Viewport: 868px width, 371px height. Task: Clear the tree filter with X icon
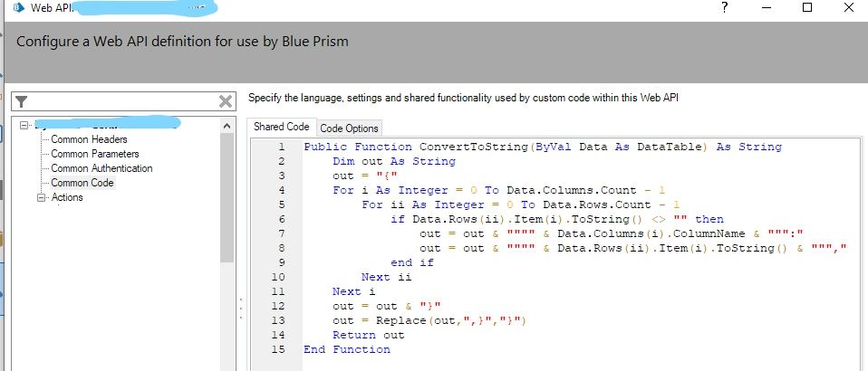[x=226, y=101]
